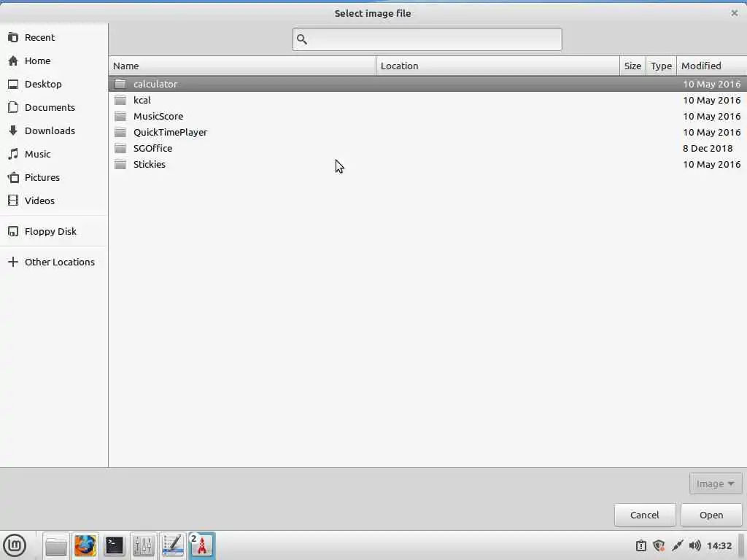The image size is (747, 560).
Task: Click the folder icon beside SGOffice
Action: (120, 148)
